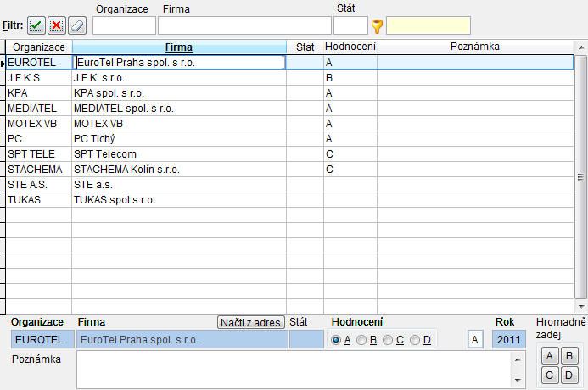Click the yellow funnel filter icon
This screenshot has width=588, height=390.
coord(377,26)
